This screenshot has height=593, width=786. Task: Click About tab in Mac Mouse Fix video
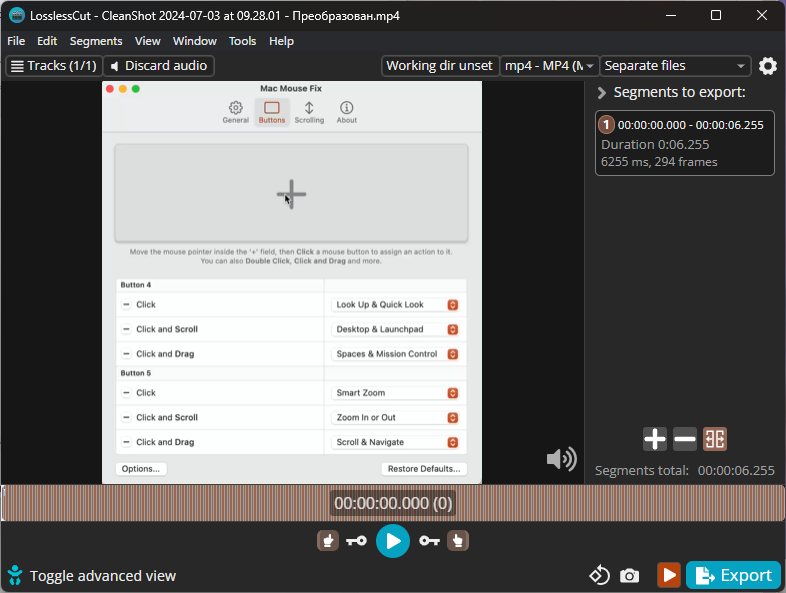(x=346, y=112)
